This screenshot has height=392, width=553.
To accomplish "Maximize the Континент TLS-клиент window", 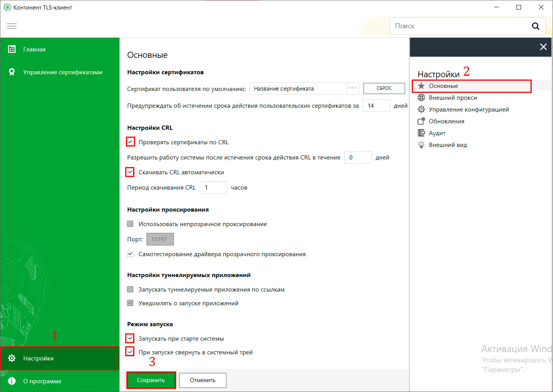I will (519, 7).
